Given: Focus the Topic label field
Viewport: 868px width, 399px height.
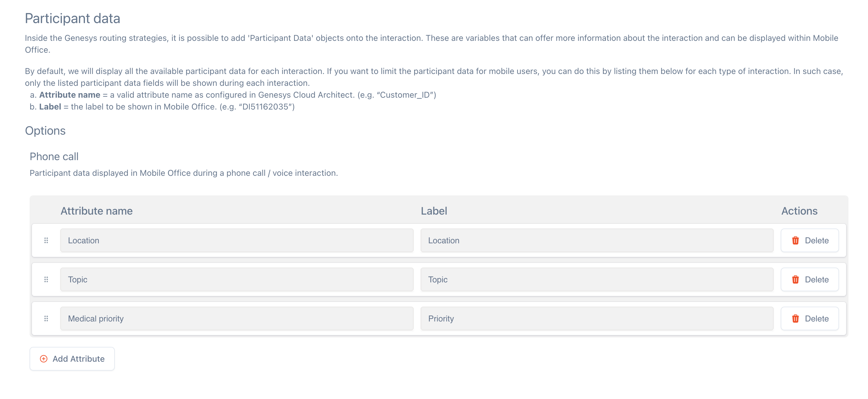Looking at the screenshot, I should click(x=597, y=279).
